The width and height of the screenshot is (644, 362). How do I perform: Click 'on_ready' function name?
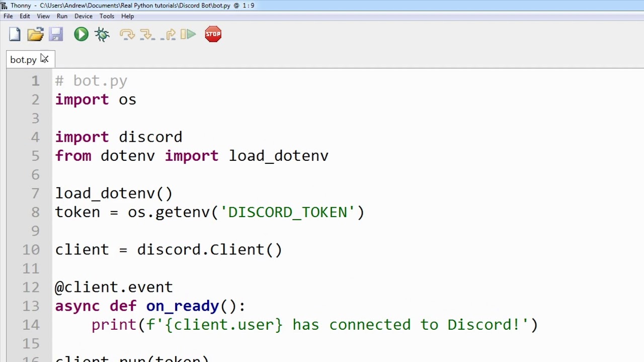tap(183, 306)
